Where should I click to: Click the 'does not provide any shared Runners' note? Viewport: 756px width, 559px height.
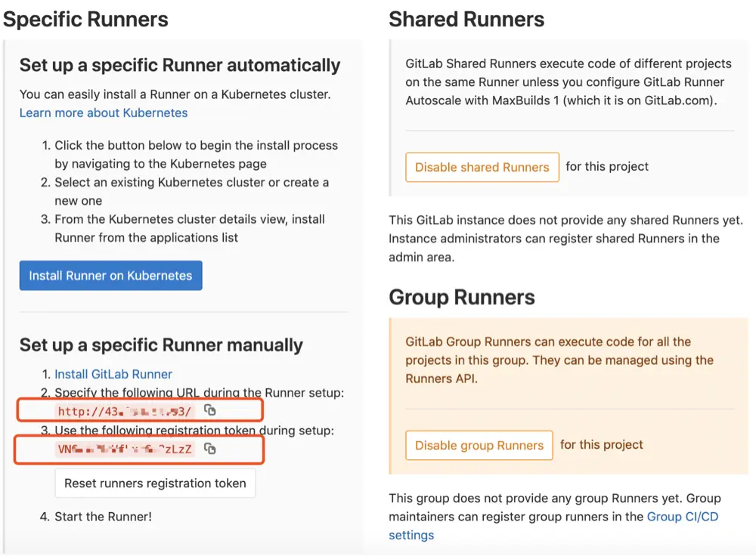[553, 239]
